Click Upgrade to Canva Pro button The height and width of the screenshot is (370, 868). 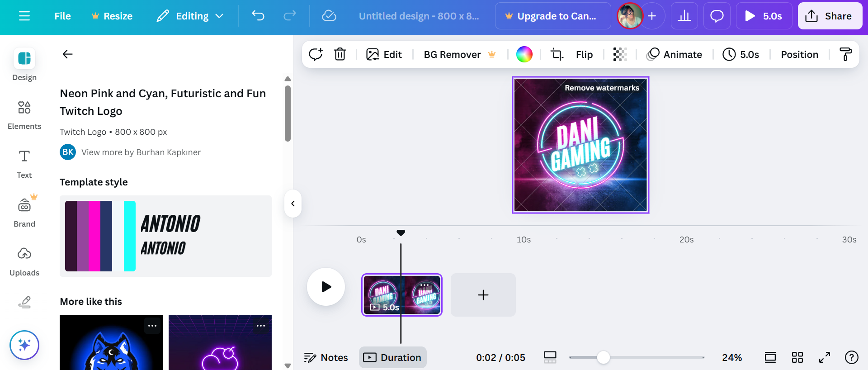pos(553,16)
